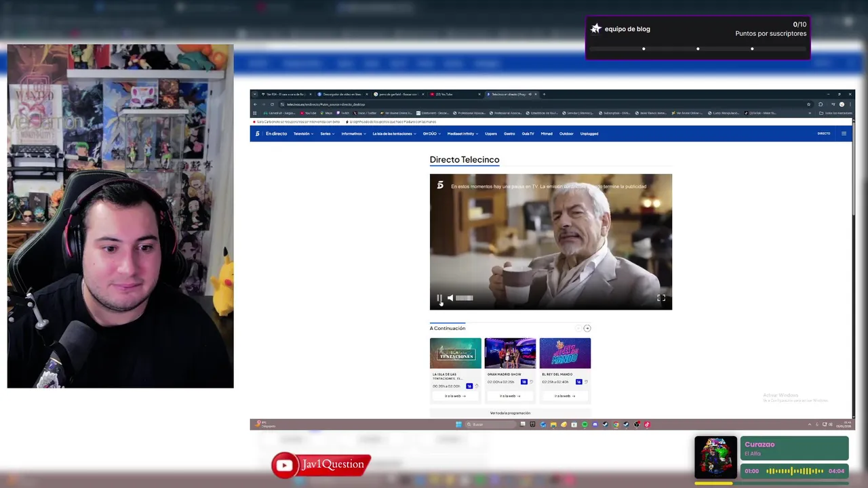Click Ir a la web under Gran Madrid Show
Screen dimensions: 868x488
(510, 396)
